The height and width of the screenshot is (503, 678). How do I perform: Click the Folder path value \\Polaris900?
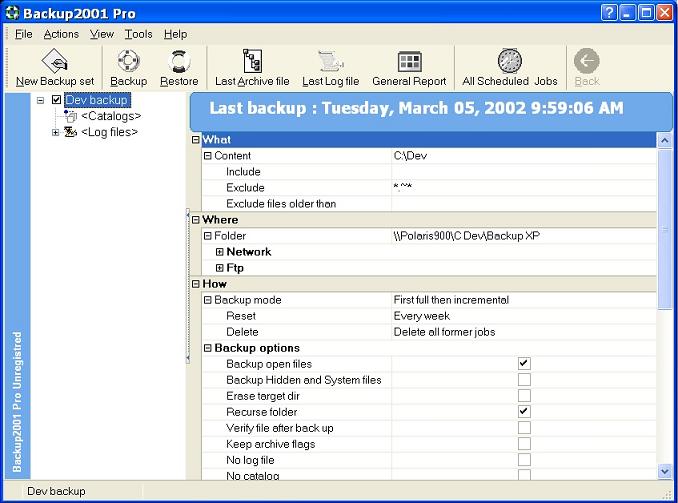tap(466, 236)
